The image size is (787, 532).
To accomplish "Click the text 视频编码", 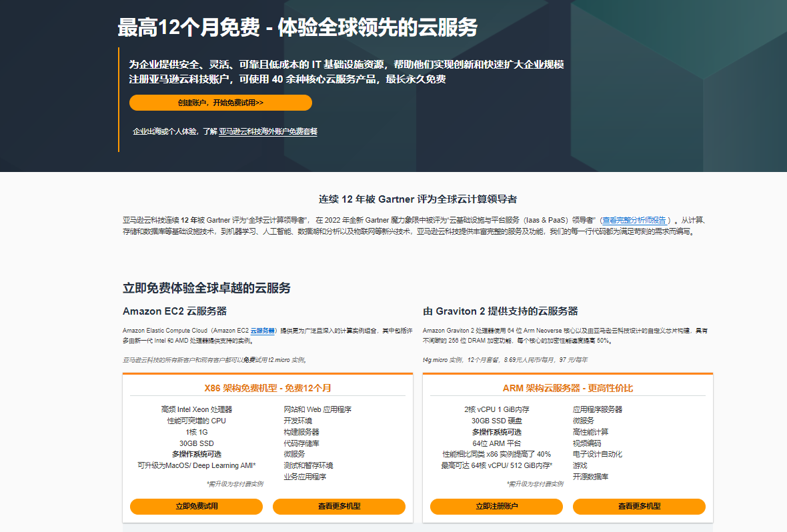I will [x=587, y=444].
